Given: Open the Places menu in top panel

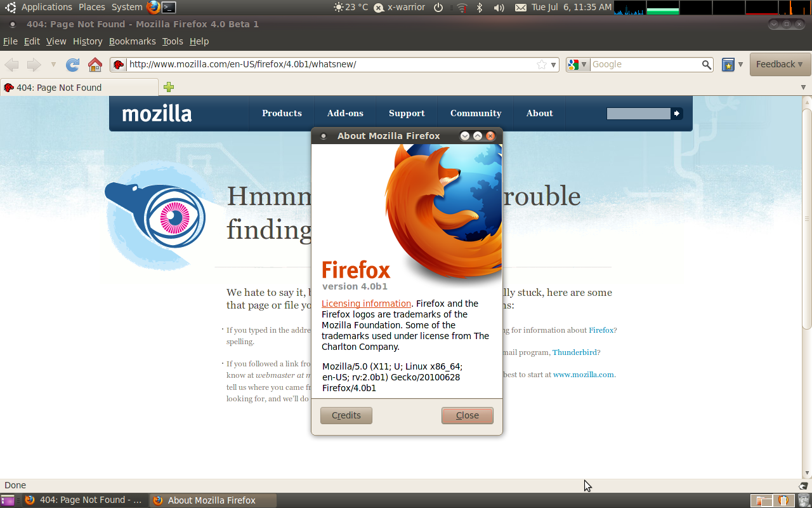Looking at the screenshot, I should 92,7.
